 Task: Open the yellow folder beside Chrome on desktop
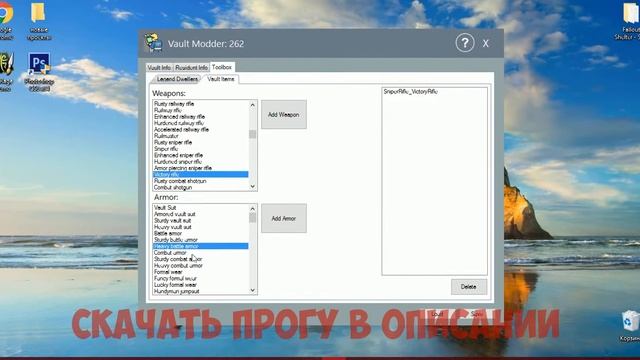(x=38, y=21)
